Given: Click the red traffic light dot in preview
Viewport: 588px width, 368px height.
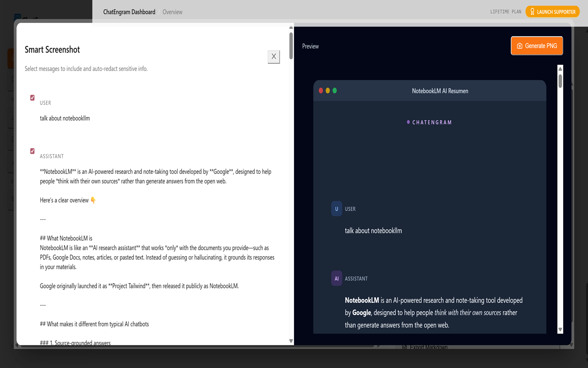Looking at the screenshot, I should coord(320,91).
